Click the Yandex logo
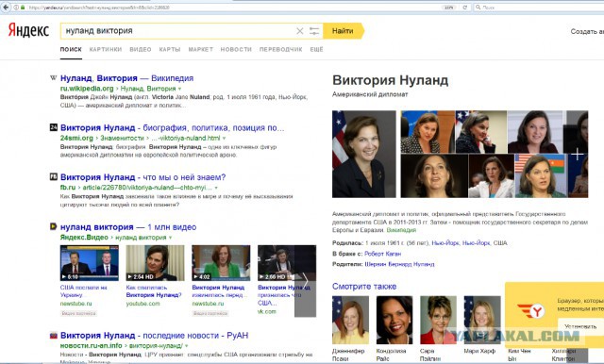604x364 pixels. coord(28,30)
